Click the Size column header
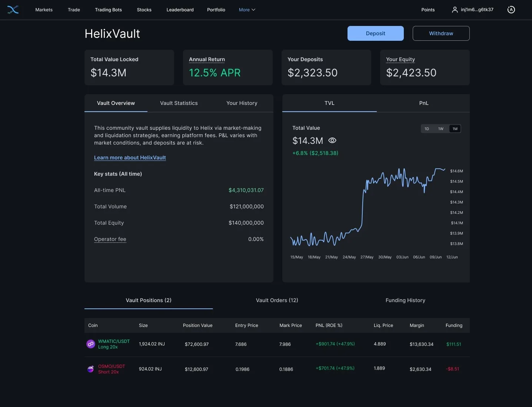The height and width of the screenshot is (407, 532). [143, 325]
